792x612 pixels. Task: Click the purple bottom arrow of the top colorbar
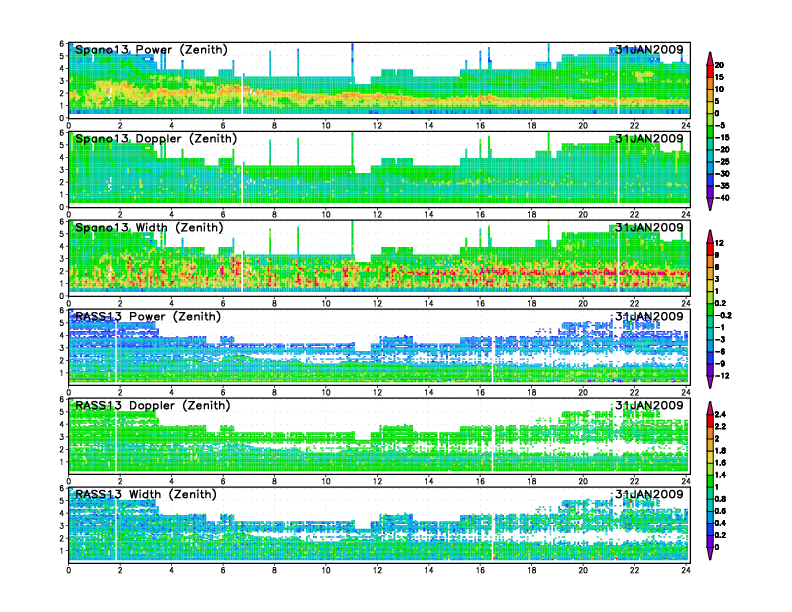[710, 204]
